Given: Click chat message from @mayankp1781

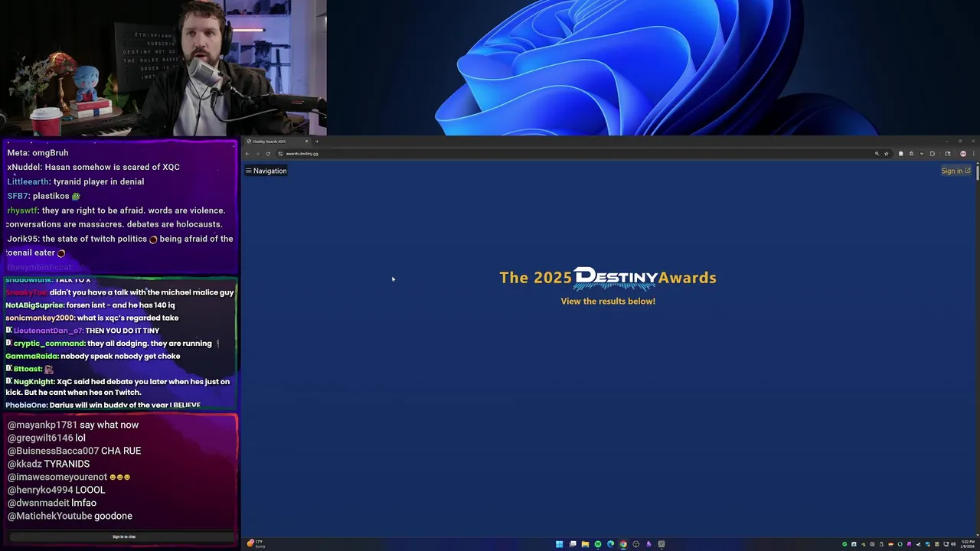Looking at the screenshot, I should point(73,425).
